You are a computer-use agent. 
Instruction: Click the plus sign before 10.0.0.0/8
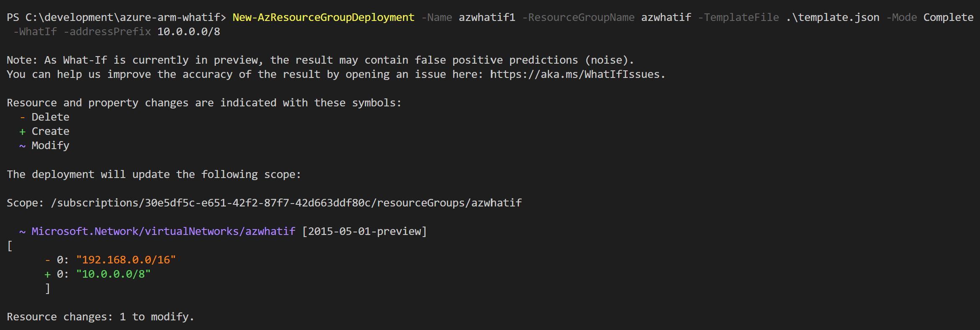pos(48,274)
